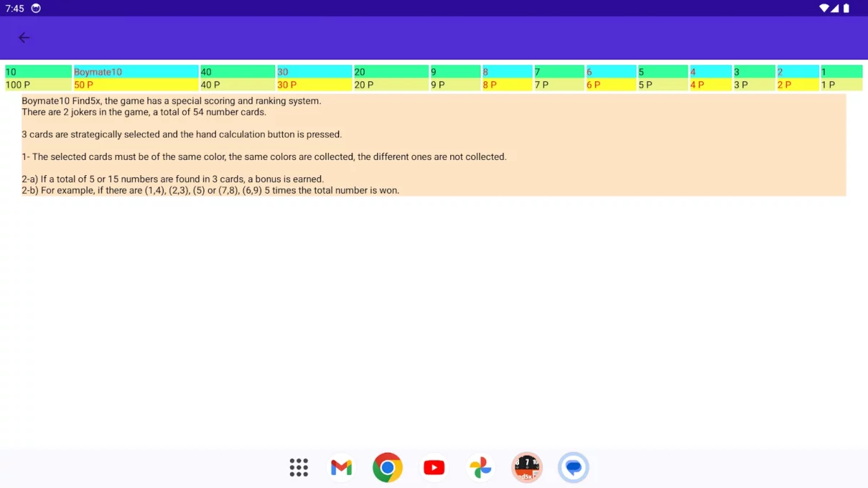Tap the '3 cards are strategically selected' line
Image resolution: width=868 pixels, height=488 pixels.
(182, 134)
